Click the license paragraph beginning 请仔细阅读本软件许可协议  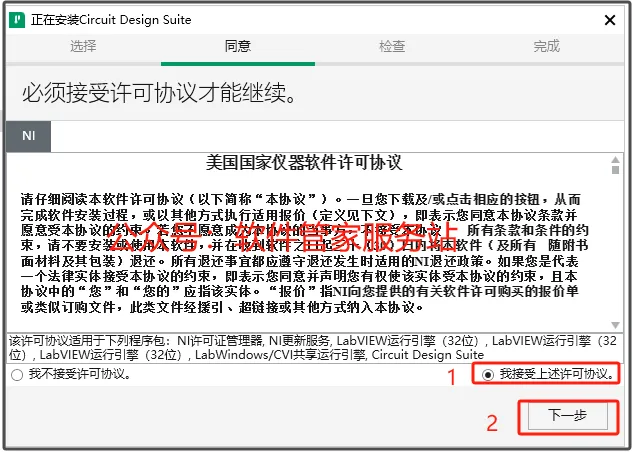pos(305,253)
